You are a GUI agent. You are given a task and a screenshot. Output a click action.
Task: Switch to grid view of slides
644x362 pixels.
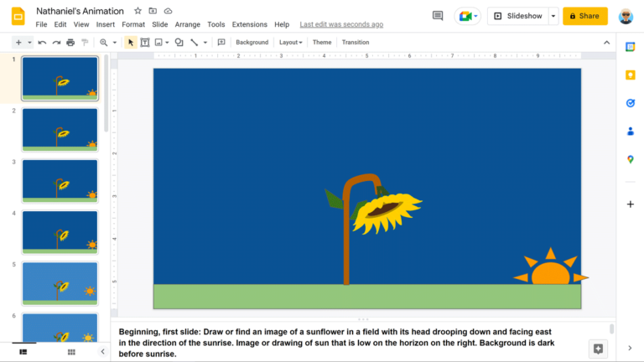[x=71, y=352]
